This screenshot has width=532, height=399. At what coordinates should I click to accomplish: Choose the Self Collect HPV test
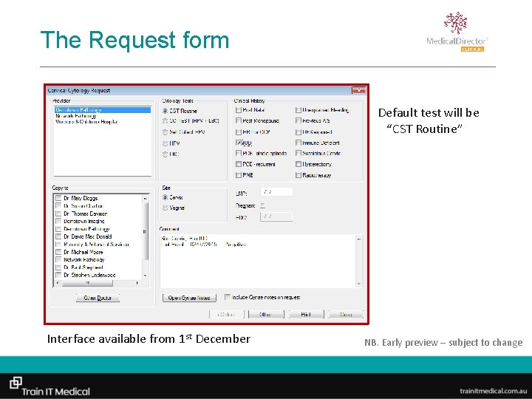pos(166,132)
